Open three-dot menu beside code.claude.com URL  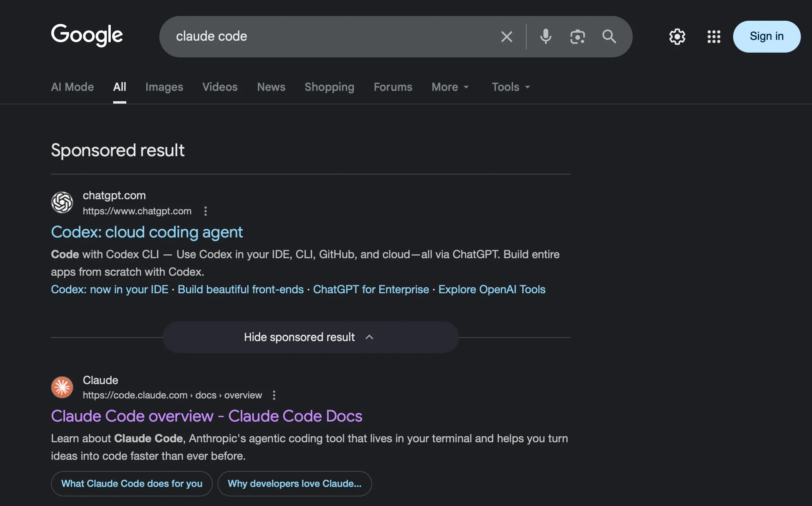click(x=274, y=395)
